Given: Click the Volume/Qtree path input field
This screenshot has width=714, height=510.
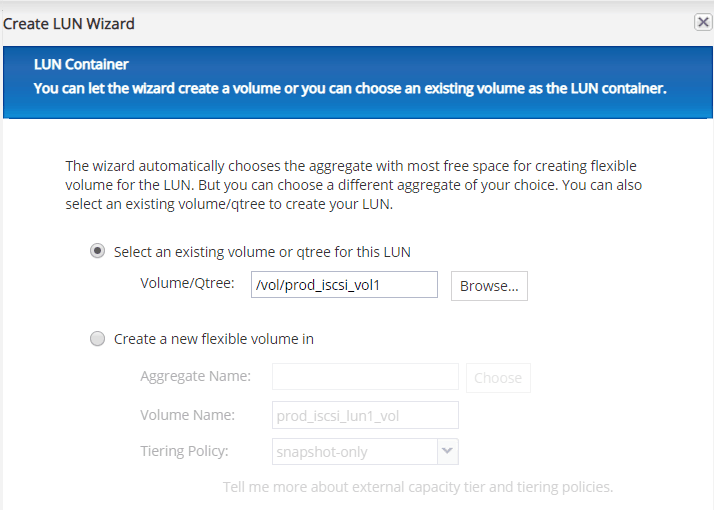Looking at the screenshot, I should pos(344,285).
